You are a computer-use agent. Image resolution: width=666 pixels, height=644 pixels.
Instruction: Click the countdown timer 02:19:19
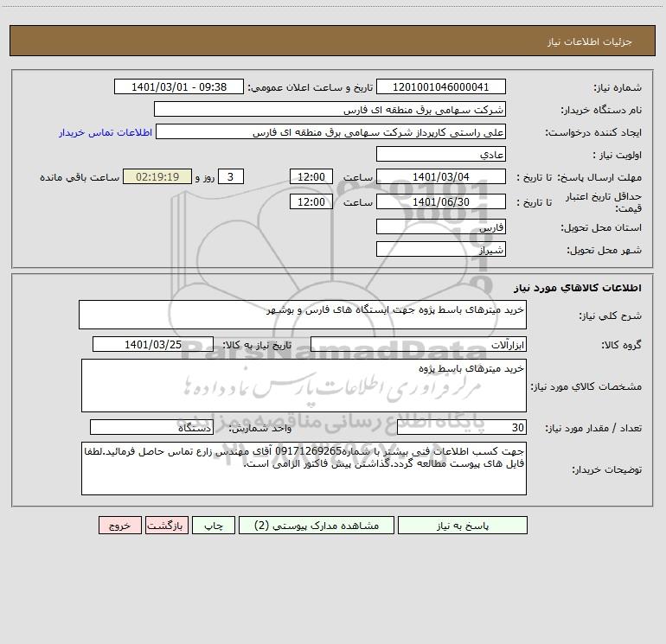tap(157, 176)
